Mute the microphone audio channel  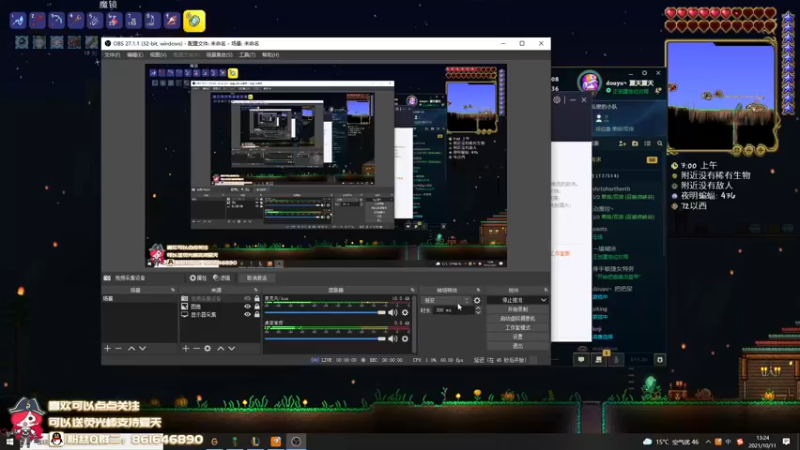(x=392, y=312)
